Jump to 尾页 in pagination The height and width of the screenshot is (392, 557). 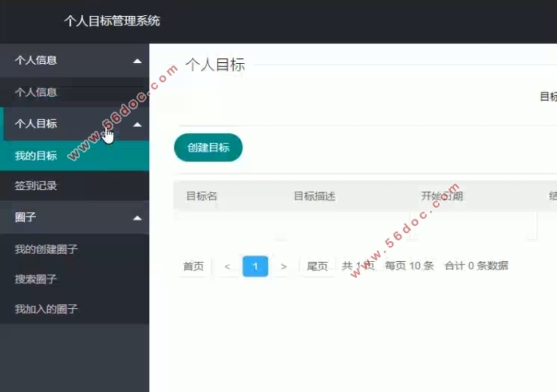318,266
